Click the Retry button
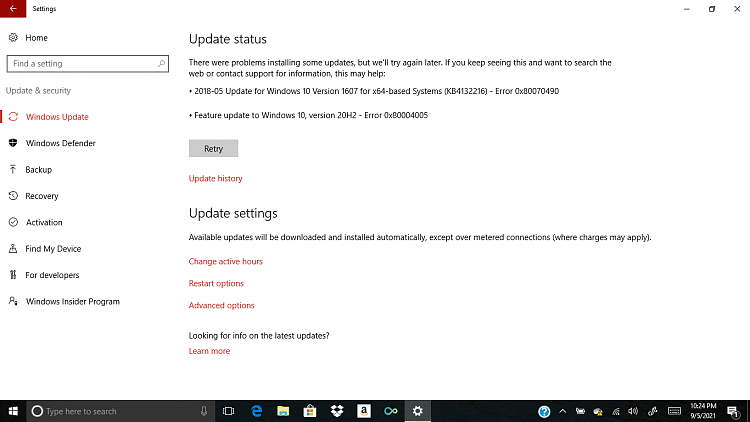 pos(213,148)
